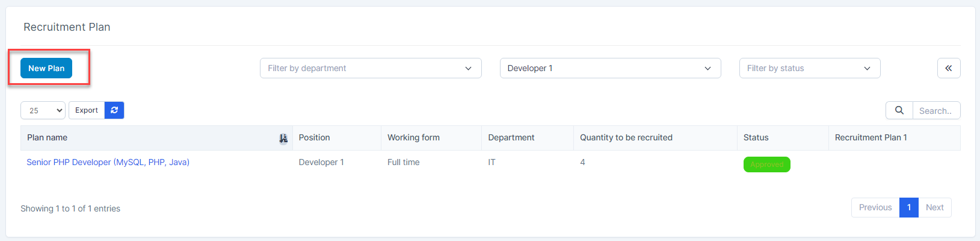
Task: Change the 25 entries-per-page selector
Action: click(x=43, y=110)
